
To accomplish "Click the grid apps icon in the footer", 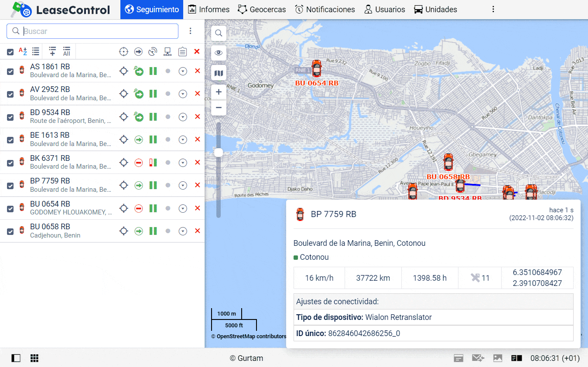I will 34,358.
